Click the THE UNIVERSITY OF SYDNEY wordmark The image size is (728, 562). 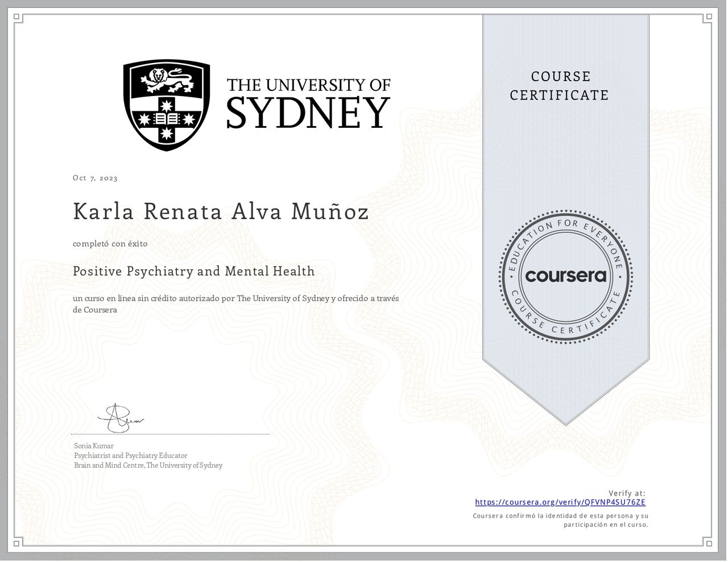click(308, 104)
